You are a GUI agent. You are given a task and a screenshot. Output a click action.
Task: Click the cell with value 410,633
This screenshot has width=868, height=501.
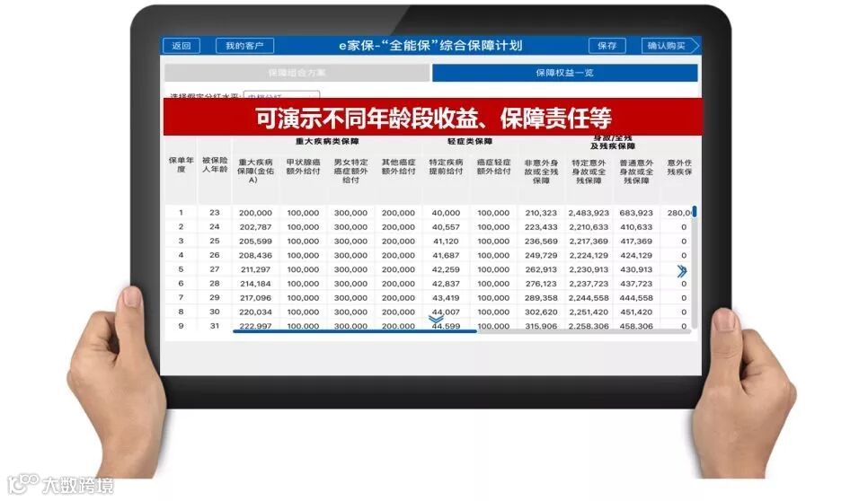tap(636, 227)
